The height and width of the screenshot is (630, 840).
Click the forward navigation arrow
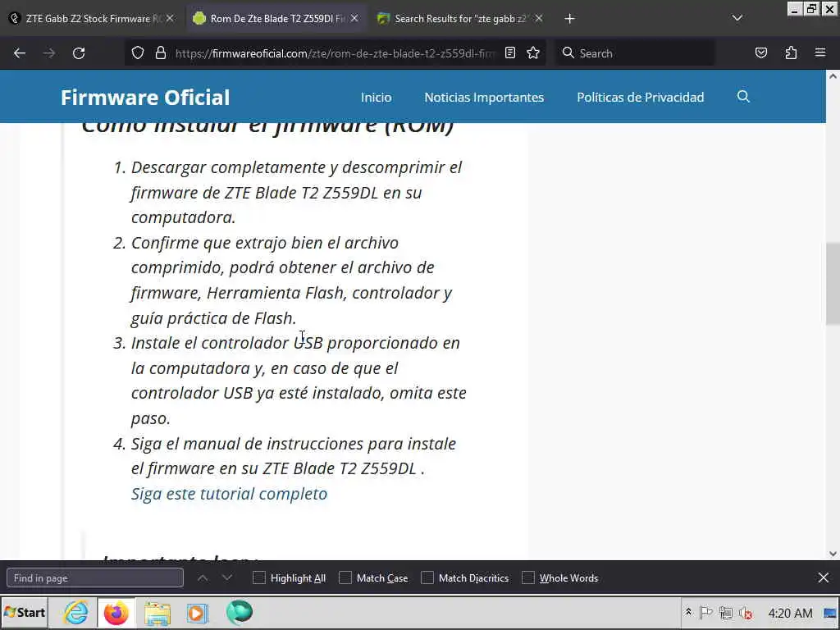[x=49, y=53]
